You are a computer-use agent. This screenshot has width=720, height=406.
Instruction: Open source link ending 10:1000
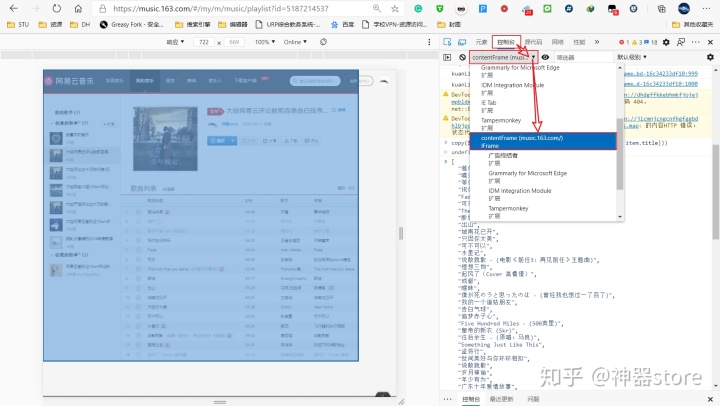coord(660,84)
